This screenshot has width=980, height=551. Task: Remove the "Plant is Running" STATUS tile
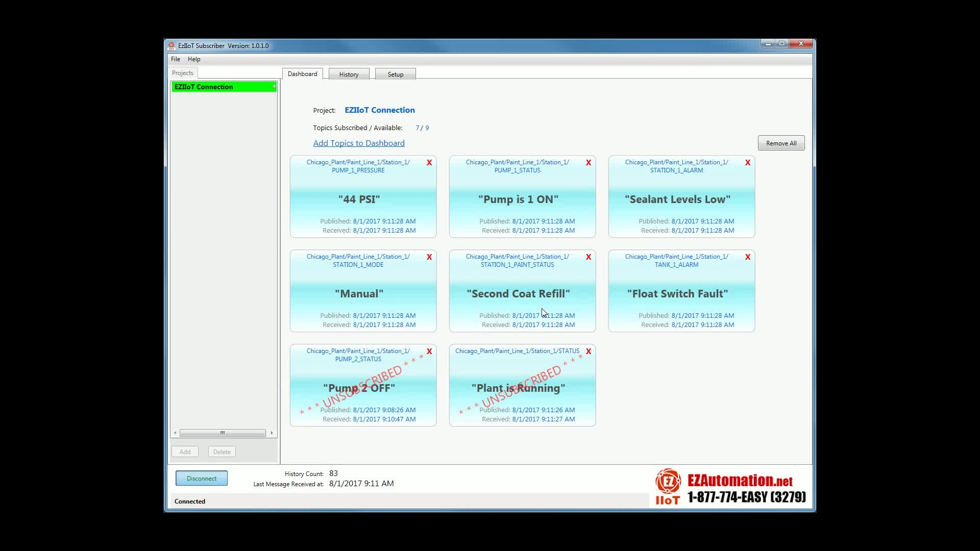pyautogui.click(x=589, y=351)
